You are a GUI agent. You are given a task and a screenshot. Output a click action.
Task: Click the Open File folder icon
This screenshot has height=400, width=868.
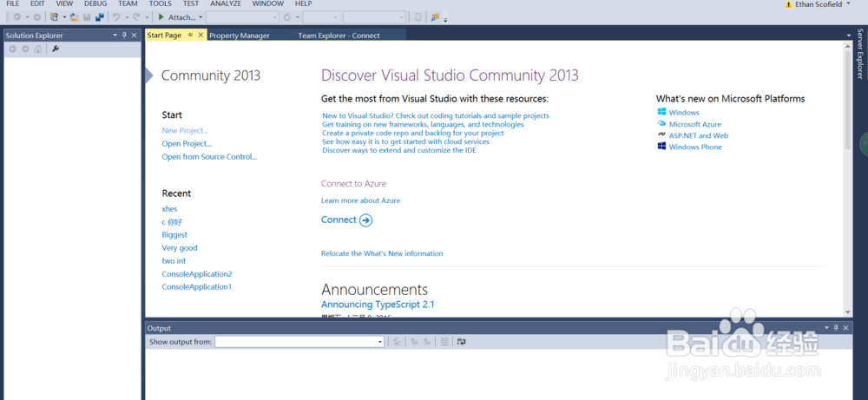pyautogui.click(x=74, y=17)
